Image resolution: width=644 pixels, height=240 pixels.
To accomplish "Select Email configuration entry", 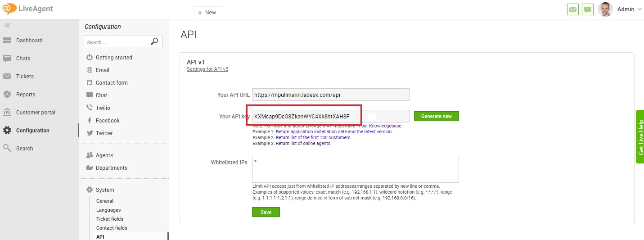I will [x=103, y=70].
